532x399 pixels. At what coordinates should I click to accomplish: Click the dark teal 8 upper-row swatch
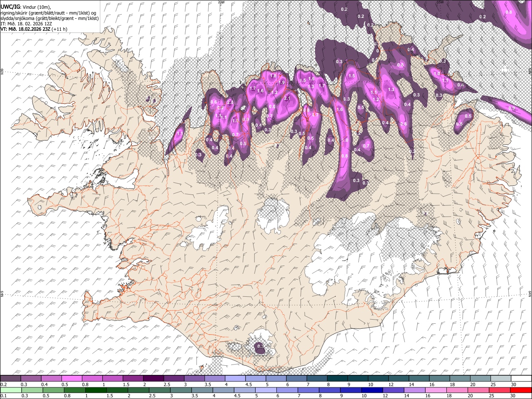pos(337,378)
